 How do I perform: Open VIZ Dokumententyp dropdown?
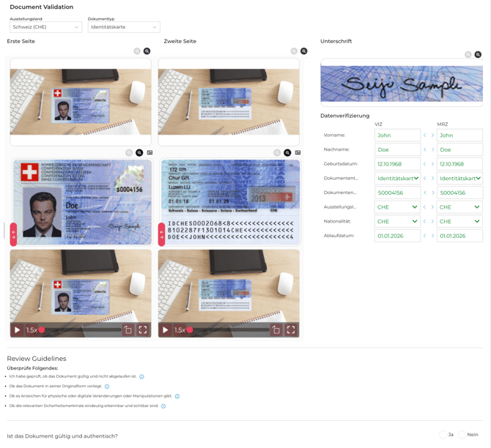pyautogui.click(x=397, y=179)
